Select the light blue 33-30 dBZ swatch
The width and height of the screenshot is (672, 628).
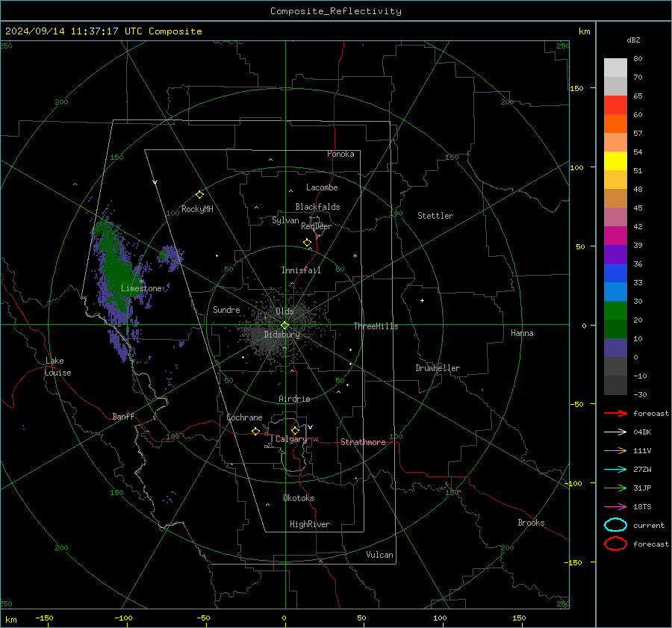coord(615,292)
